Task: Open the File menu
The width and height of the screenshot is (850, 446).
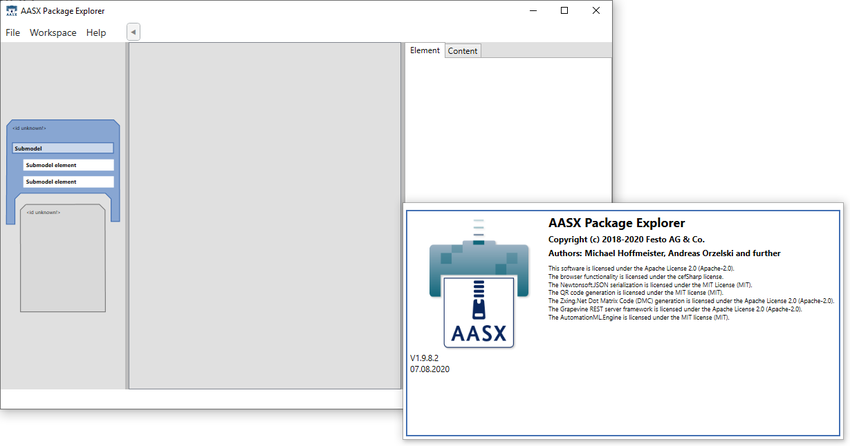Action: coord(12,33)
